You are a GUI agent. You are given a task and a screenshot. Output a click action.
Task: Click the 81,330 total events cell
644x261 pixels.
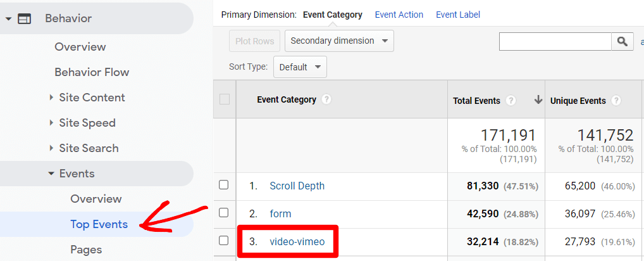(x=483, y=186)
